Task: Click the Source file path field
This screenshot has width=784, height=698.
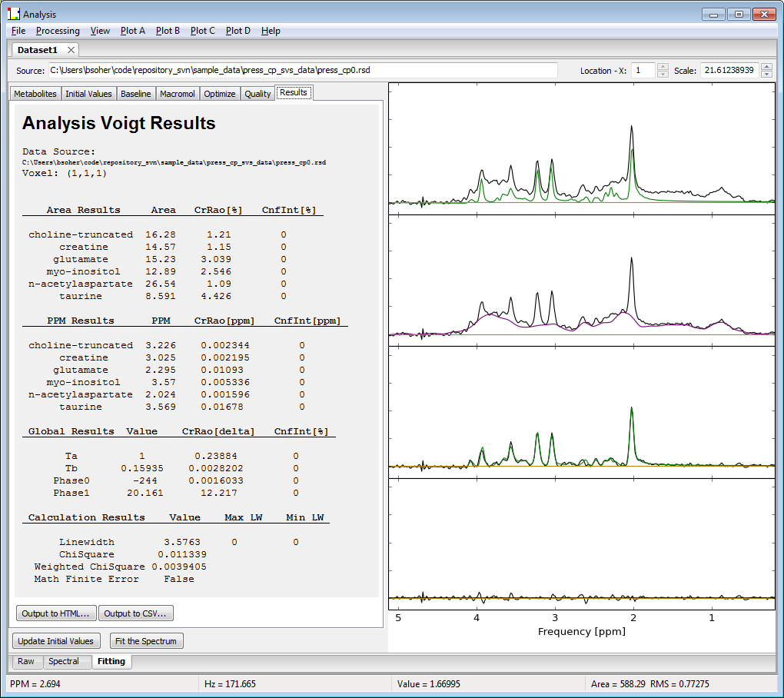Action: [x=303, y=70]
